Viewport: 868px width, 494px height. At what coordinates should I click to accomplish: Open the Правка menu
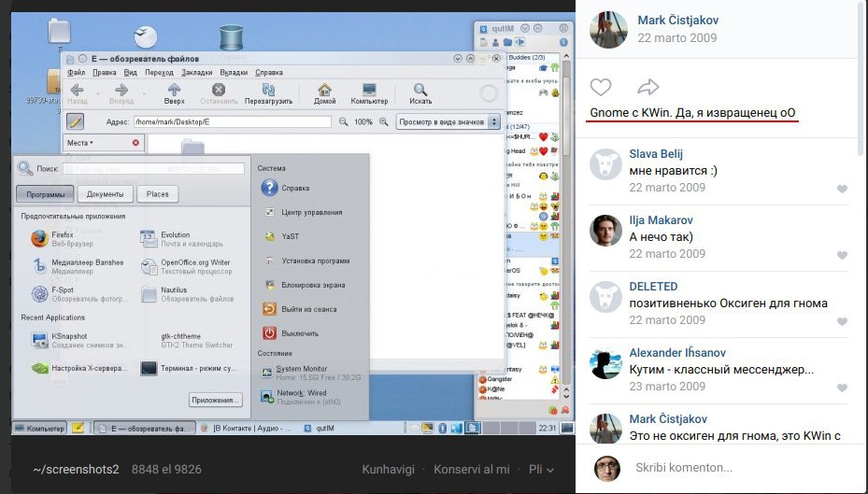(x=104, y=73)
